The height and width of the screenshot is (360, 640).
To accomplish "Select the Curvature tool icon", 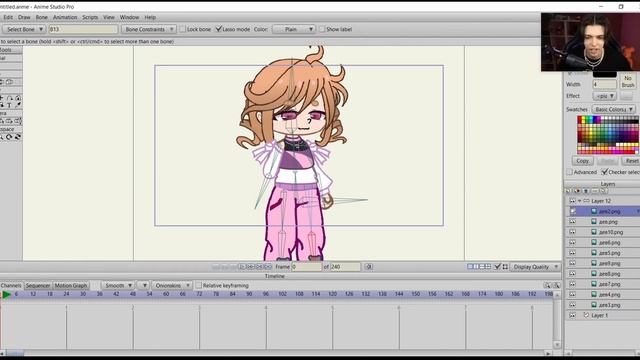I will click(9, 98).
